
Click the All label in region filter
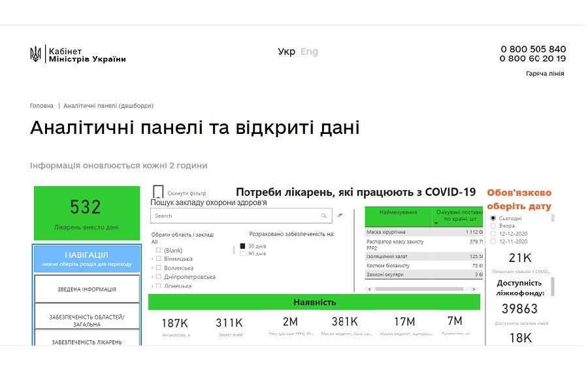click(x=154, y=242)
